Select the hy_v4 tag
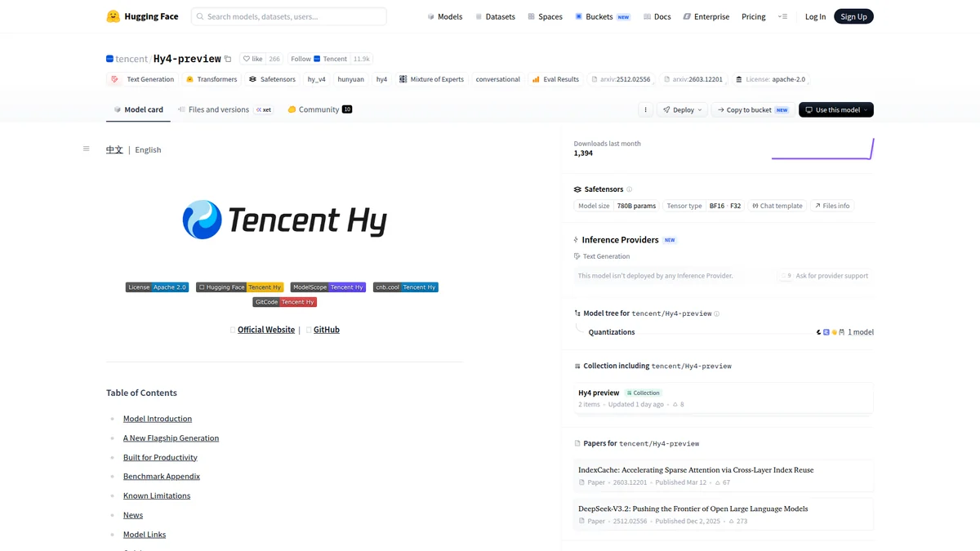The height and width of the screenshot is (551, 980). pos(317,79)
